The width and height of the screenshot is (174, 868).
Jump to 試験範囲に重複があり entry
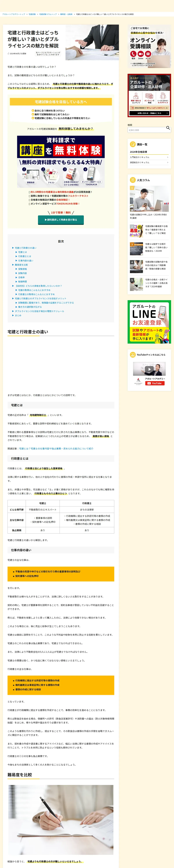(x=46, y=303)
